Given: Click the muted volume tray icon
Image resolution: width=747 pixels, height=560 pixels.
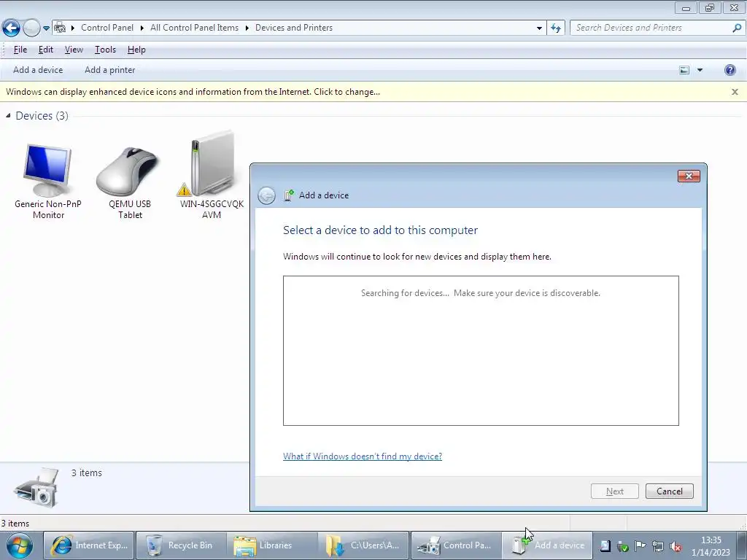Looking at the screenshot, I should [x=675, y=546].
